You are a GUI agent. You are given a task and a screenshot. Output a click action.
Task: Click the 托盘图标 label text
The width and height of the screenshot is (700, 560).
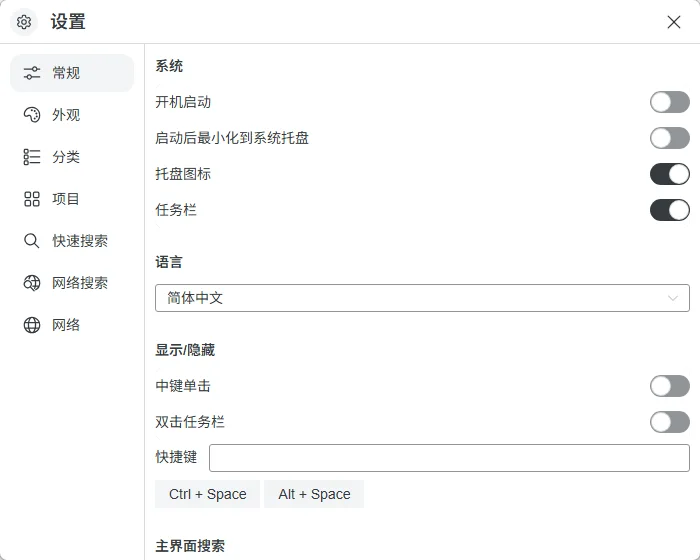[183, 174]
